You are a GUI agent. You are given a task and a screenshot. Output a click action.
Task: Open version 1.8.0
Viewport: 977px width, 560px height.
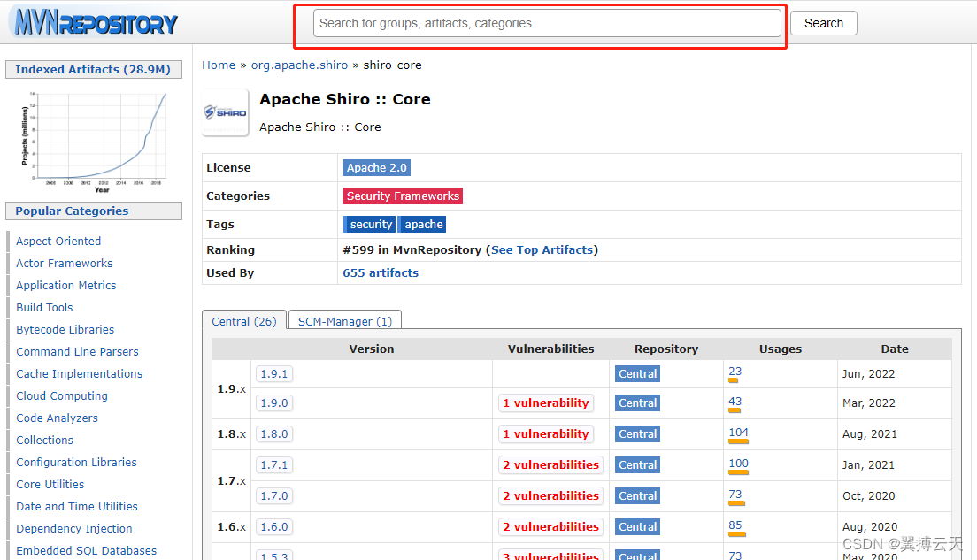click(273, 433)
